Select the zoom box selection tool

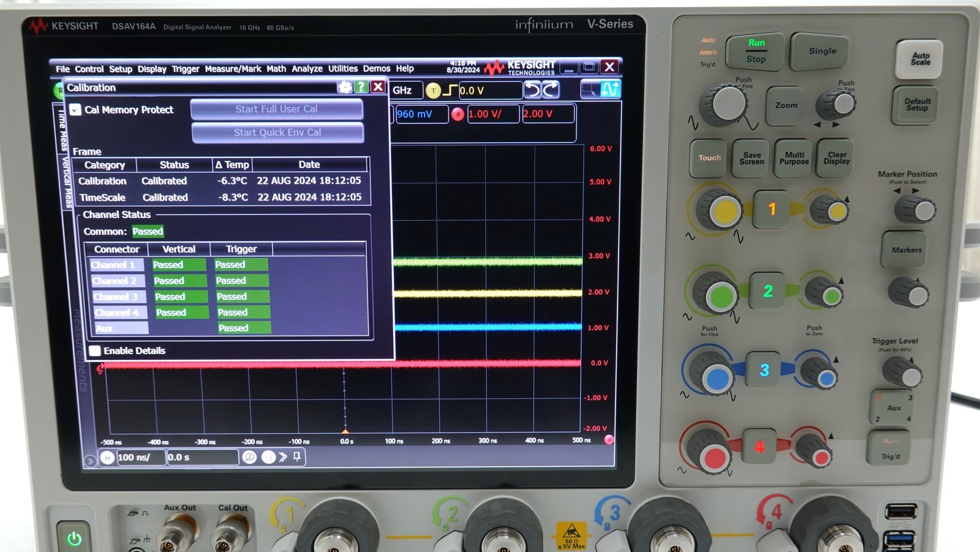tap(590, 90)
